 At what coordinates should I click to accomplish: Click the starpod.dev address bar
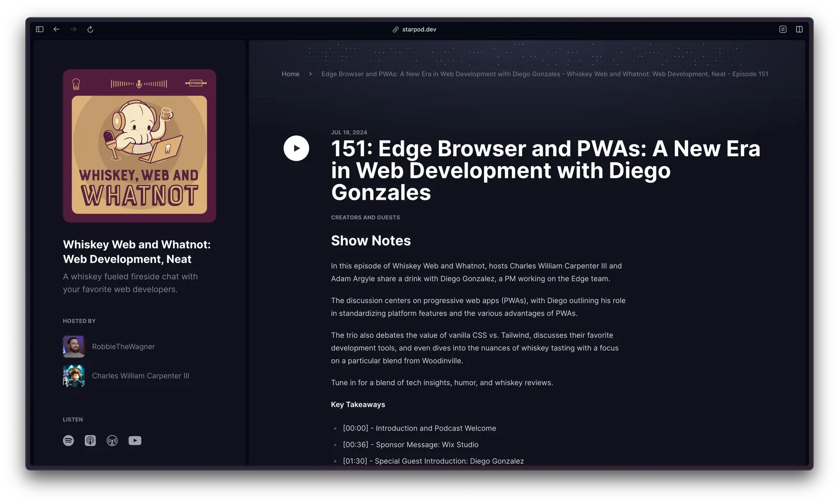click(x=414, y=29)
